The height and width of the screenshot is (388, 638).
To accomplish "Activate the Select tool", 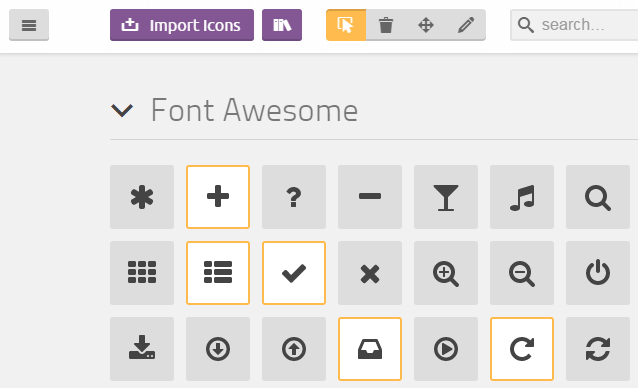I will (x=346, y=25).
